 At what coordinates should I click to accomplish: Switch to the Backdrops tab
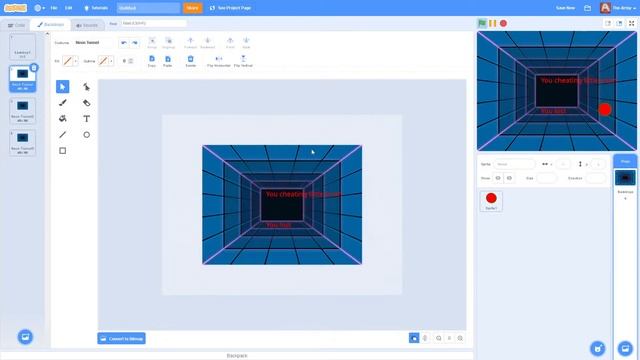click(51, 25)
